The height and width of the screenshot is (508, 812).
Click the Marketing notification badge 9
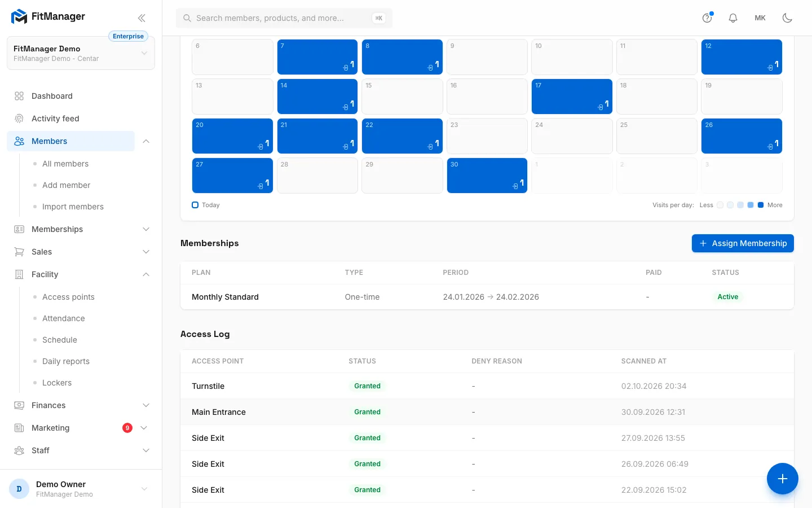(127, 428)
